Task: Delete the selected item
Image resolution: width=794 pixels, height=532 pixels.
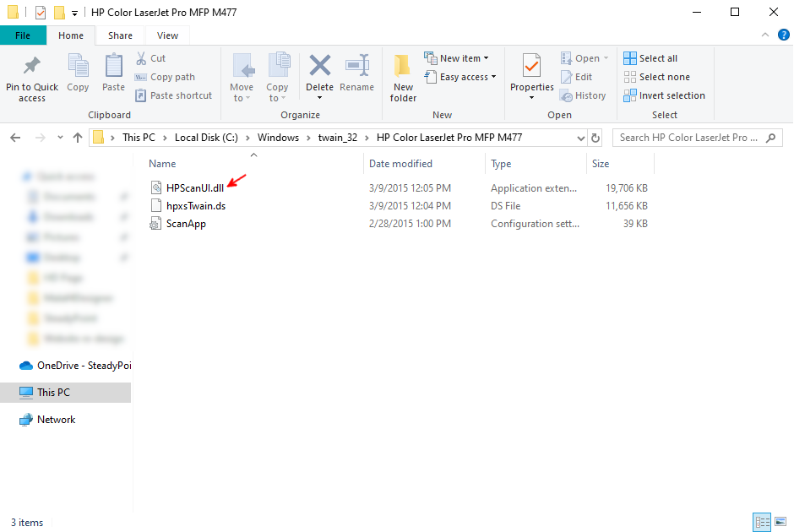Action: 319,72
